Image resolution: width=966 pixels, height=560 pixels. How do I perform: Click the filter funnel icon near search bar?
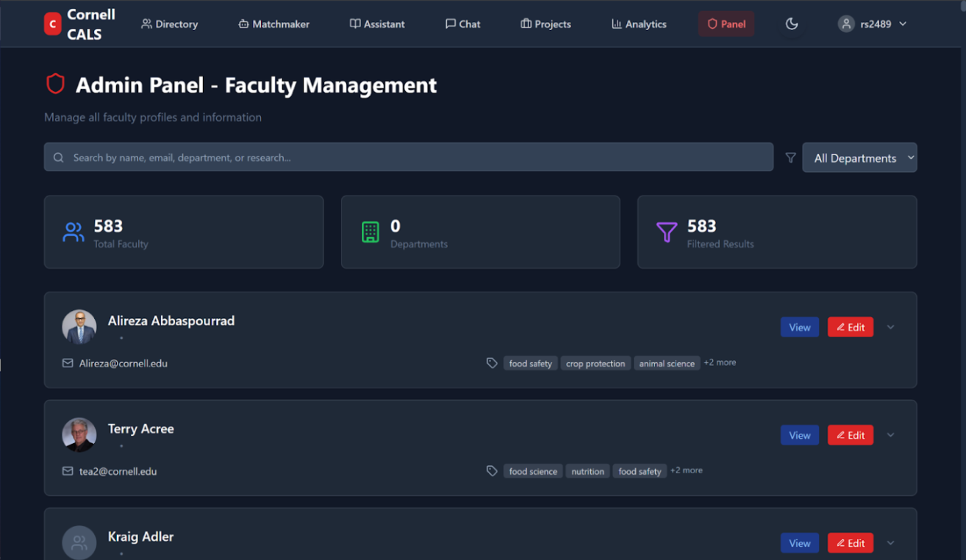[x=790, y=157]
